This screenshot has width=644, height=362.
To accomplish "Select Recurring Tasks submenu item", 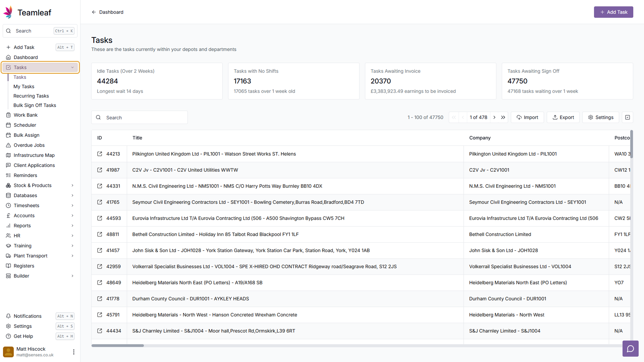I will pos(31,96).
